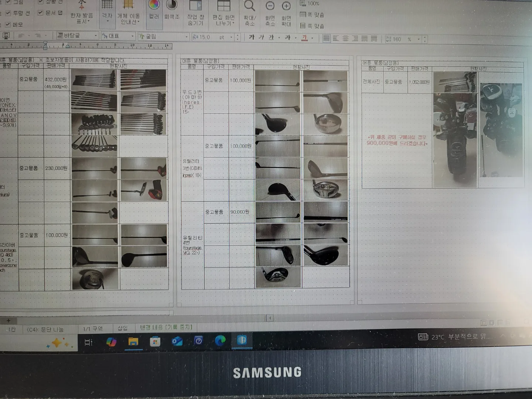This screenshot has width=532, height=399.
Task: Toggle the 문서 탭 checkbox
Action: point(41,13)
